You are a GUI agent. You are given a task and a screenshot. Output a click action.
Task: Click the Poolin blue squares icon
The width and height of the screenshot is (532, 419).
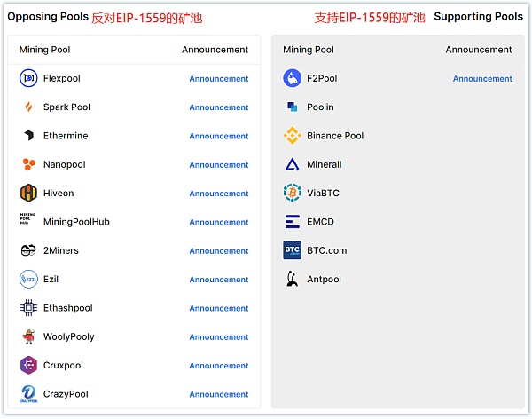(x=292, y=107)
